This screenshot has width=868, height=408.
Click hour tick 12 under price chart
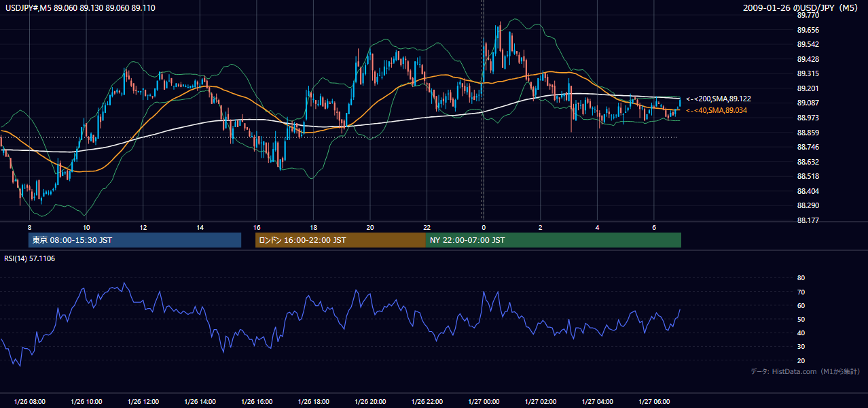[143, 227]
